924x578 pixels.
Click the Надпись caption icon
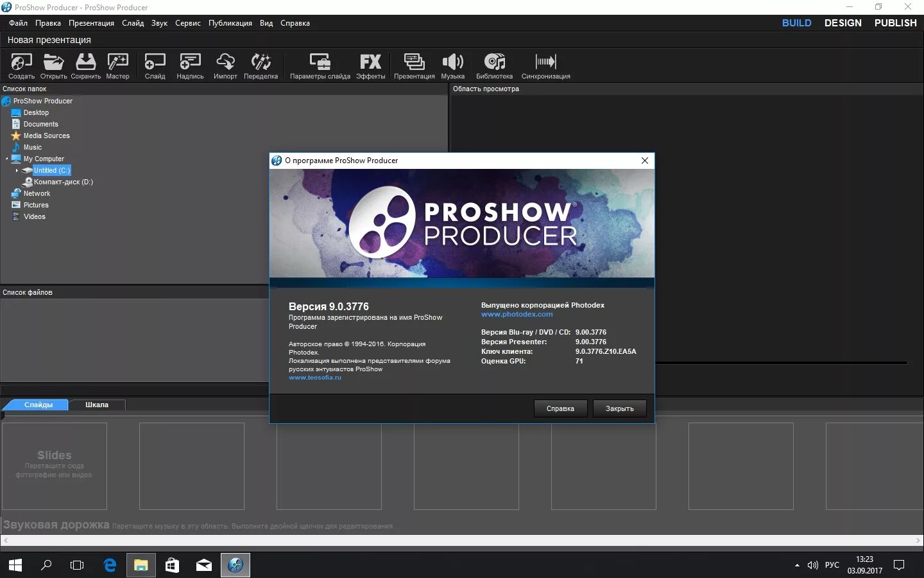pyautogui.click(x=190, y=66)
